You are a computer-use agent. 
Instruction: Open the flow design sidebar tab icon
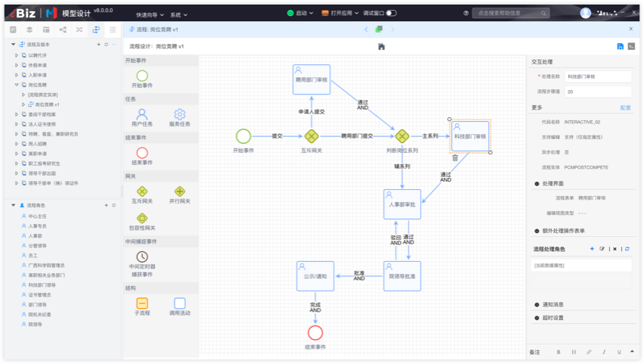click(x=96, y=30)
